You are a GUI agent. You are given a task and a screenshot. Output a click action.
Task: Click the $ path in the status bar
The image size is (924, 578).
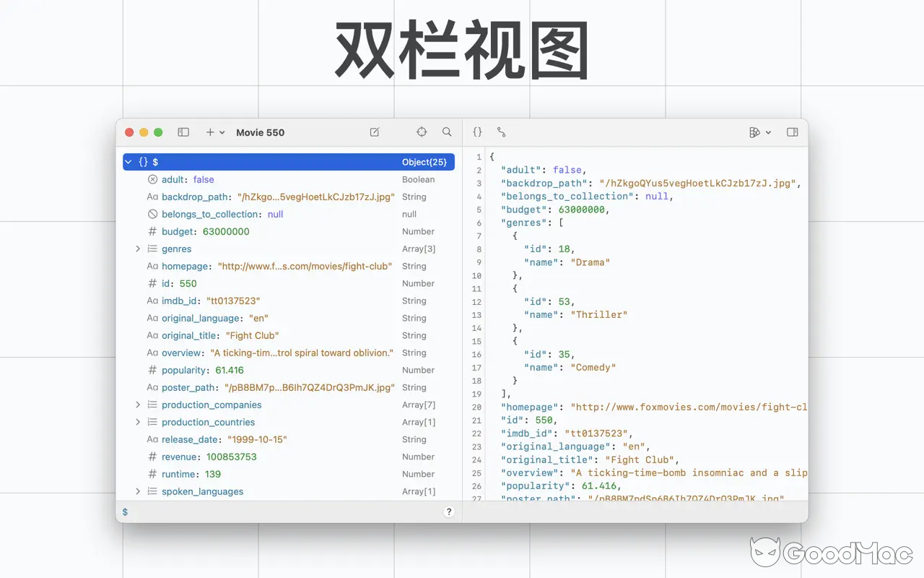[124, 511]
